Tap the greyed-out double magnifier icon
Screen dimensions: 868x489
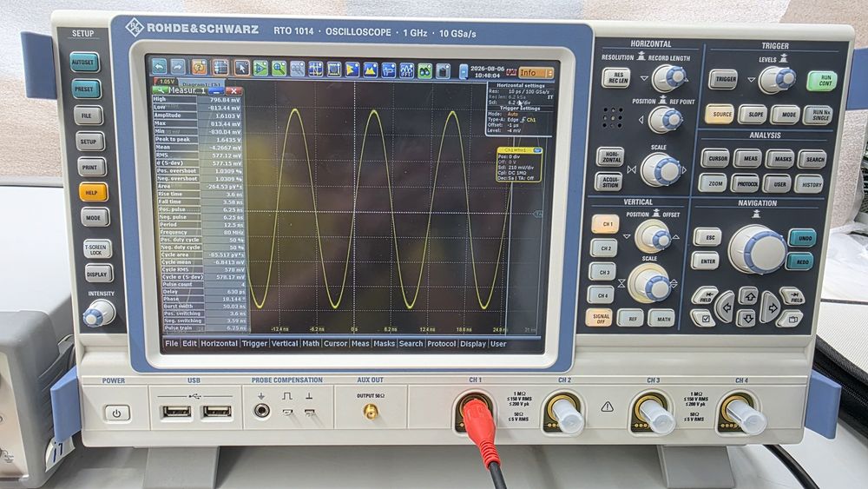tap(297, 69)
